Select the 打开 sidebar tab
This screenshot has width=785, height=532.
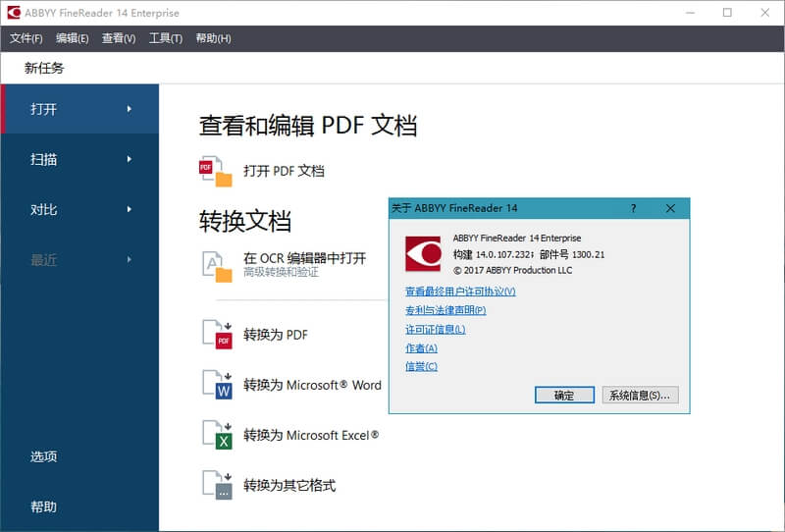(x=80, y=109)
